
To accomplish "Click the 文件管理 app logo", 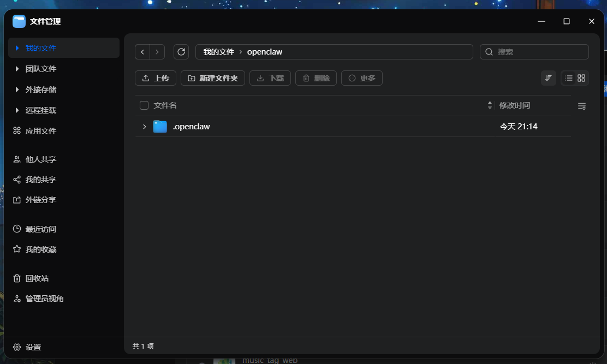I will [19, 21].
